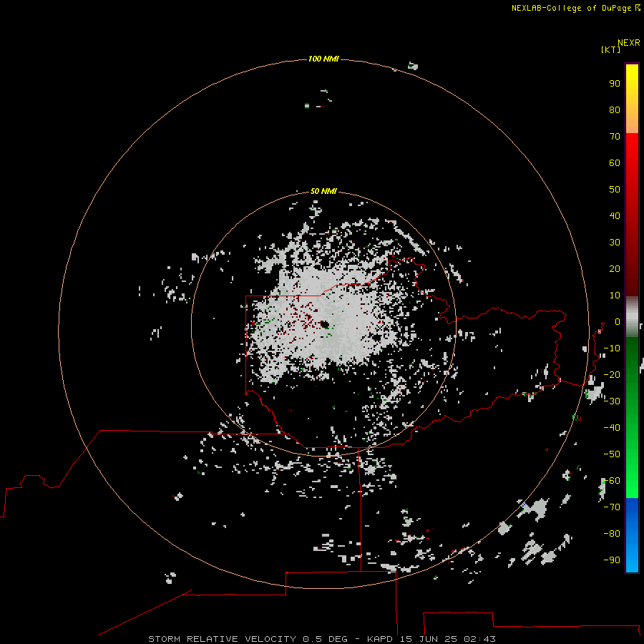Click the gray zero-velocity segment of color bar
The image size is (644, 644).
[632, 316]
